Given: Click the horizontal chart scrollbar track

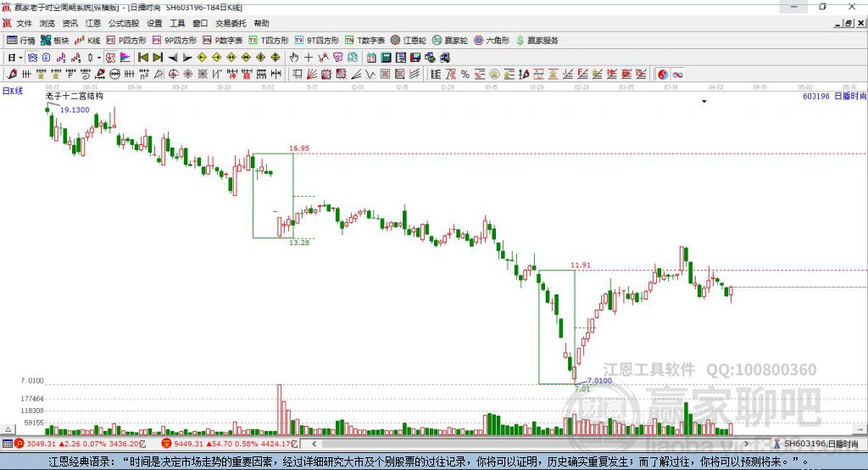Looking at the screenshot, I should point(530,444).
